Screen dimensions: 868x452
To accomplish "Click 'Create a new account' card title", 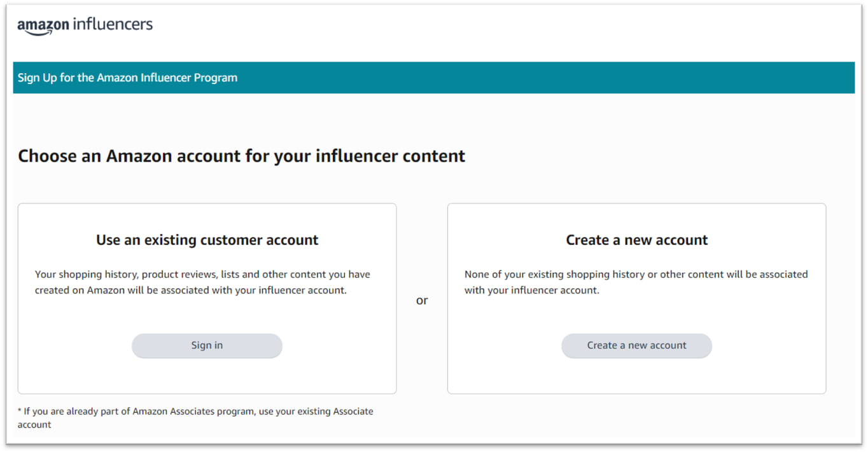I will tap(636, 240).
